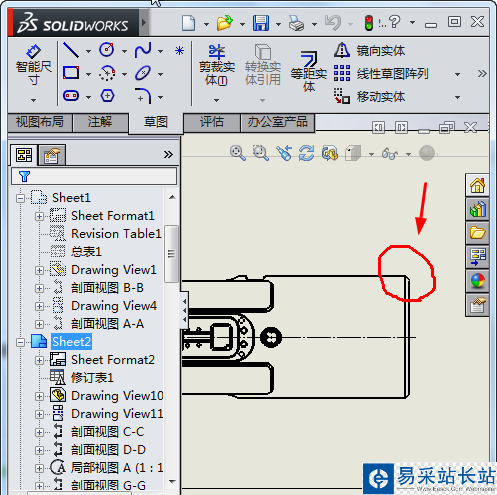This screenshot has height=495, width=497.
Task: Expand the Drawing View4 node
Action: click(39, 306)
